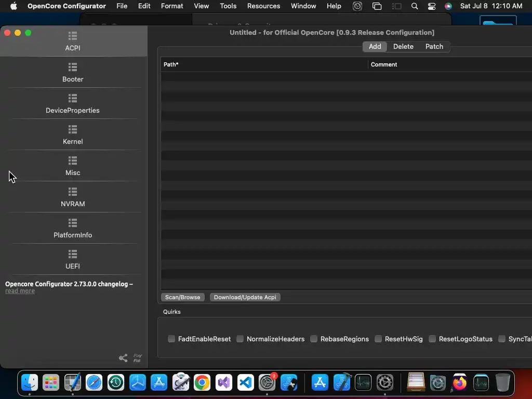Screen dimensions: 532x399
Task: Click the Path* column header
Action: point(264,64)
